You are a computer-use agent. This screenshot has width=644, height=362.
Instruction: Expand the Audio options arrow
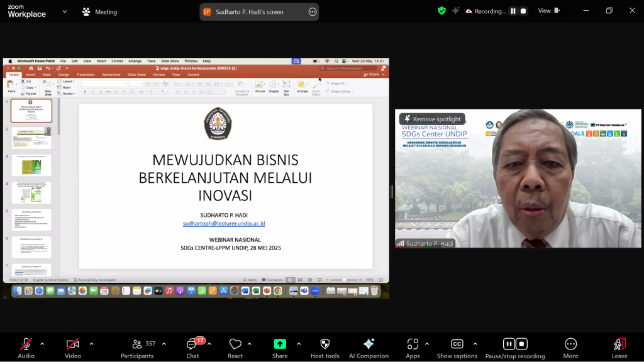[42, 344]
